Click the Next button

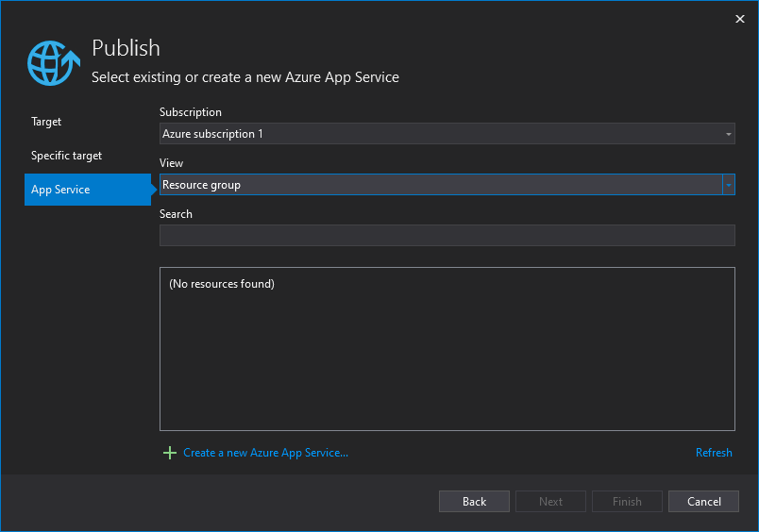(x=550, y=502)
